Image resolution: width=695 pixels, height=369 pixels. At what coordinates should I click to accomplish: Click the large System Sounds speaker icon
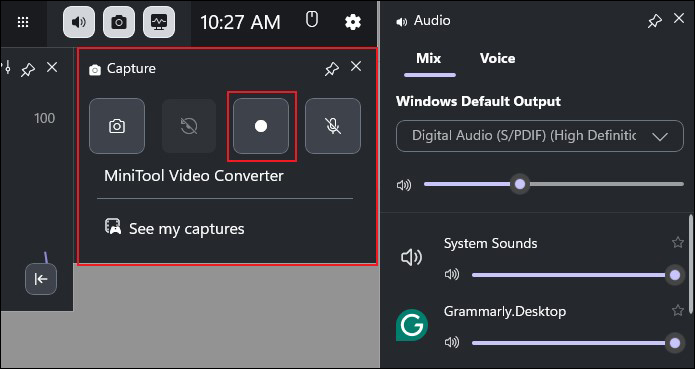pos(412,258)
